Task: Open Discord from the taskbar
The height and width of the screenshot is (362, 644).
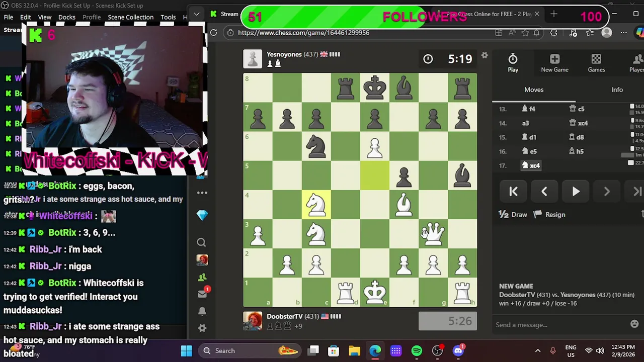Action: [x=458, y=350]
